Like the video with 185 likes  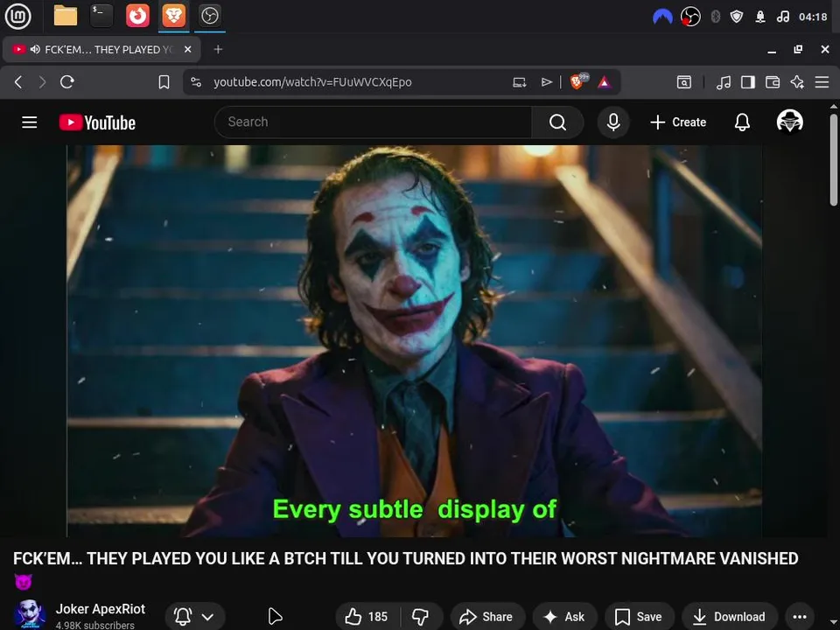click(367, 617)
